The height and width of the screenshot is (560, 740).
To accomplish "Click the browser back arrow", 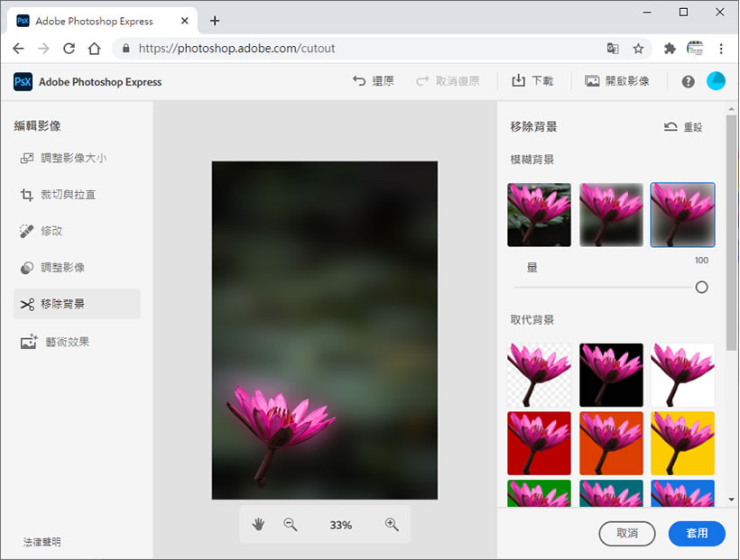I will click(x=18, y=48).
